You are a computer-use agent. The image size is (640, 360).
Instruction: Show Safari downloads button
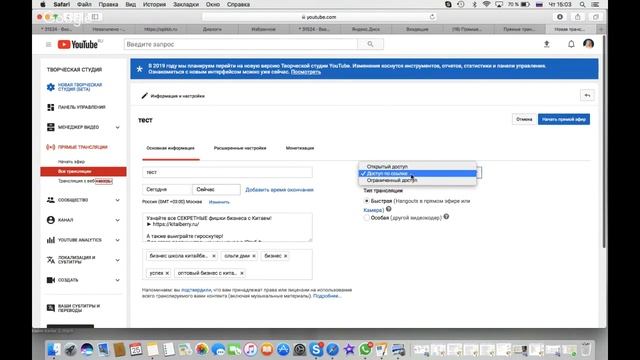pyautogui.click(x=560, y=17)
